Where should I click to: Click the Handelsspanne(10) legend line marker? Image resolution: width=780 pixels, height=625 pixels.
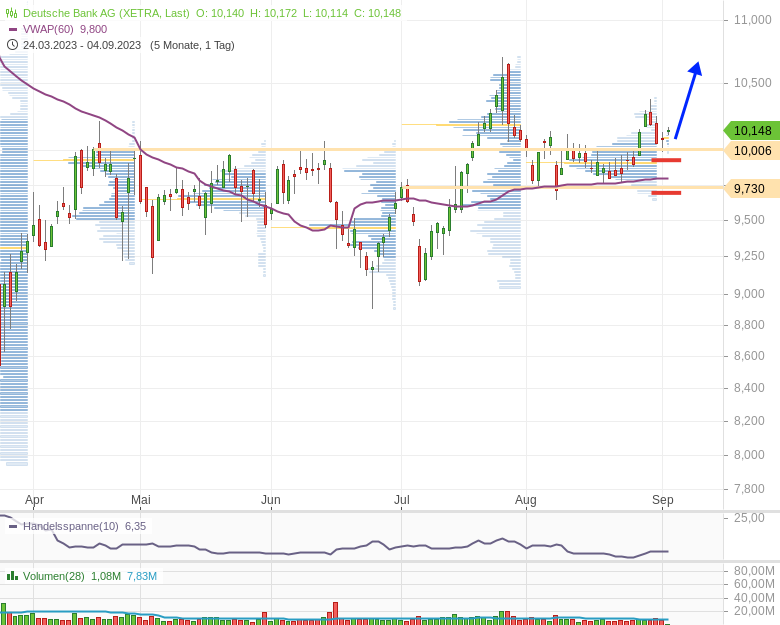tap(13, 526)
